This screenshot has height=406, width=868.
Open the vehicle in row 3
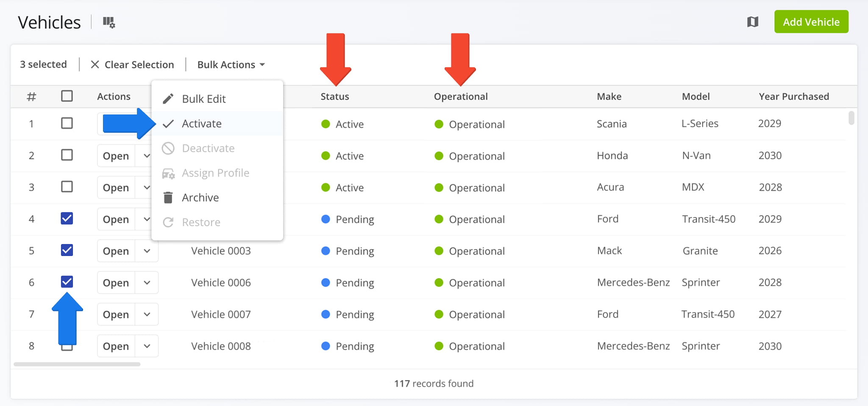[116, 188]
